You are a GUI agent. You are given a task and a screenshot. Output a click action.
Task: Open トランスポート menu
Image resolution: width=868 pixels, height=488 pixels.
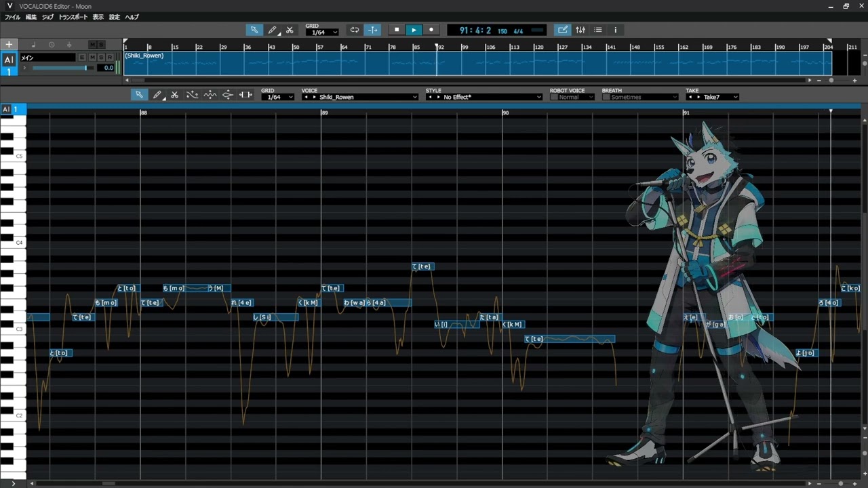[73, 17]
